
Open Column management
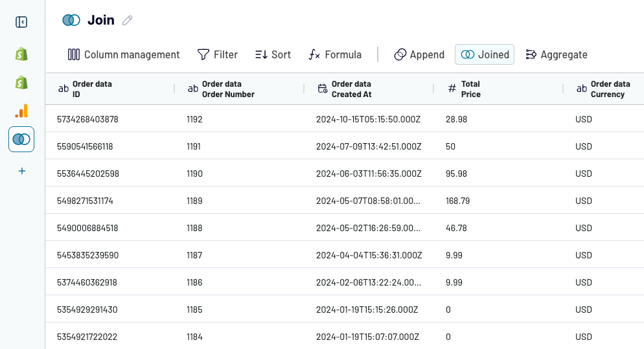point(124,54)
